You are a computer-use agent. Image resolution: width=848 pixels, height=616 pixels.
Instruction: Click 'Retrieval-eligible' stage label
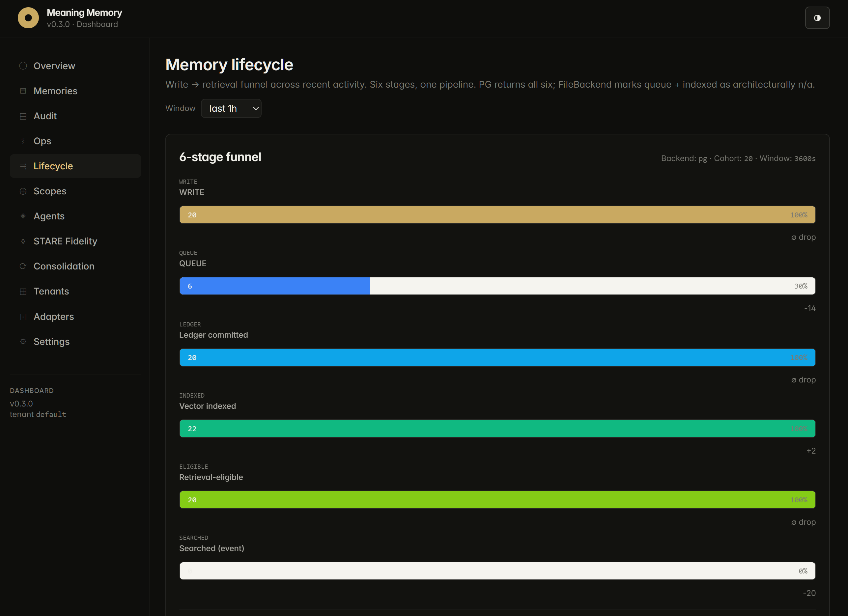pyautogui.click(x=211, y=477)
